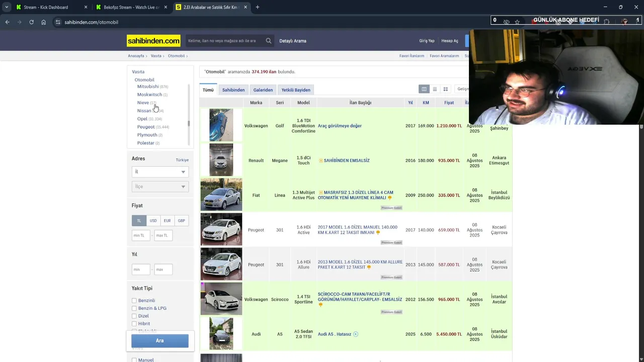Close the sahibinden tab
The width and height of the screenshot is (644, 362).
[246, 7]
